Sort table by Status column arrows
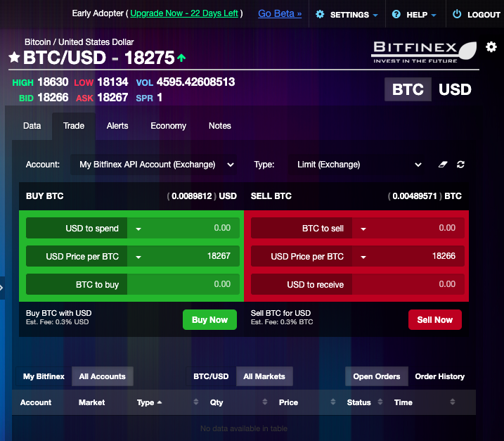504x441 pixels. click(x=380, y=402)
